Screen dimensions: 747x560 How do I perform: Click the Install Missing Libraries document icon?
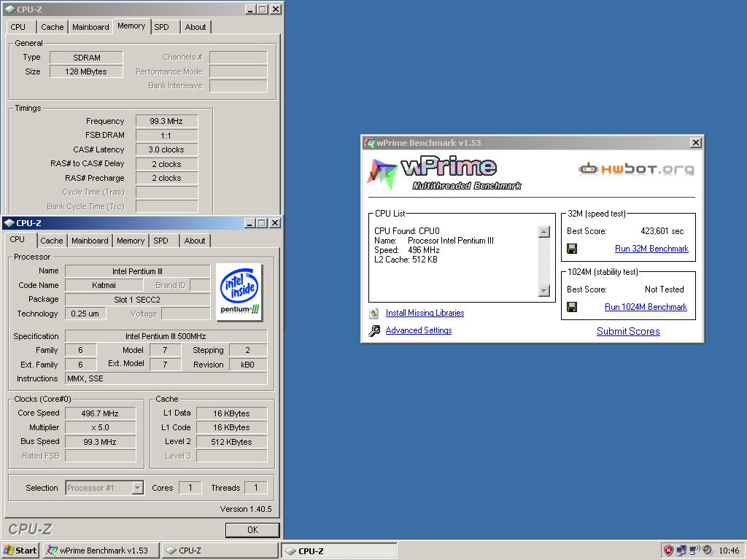point(374,313)
